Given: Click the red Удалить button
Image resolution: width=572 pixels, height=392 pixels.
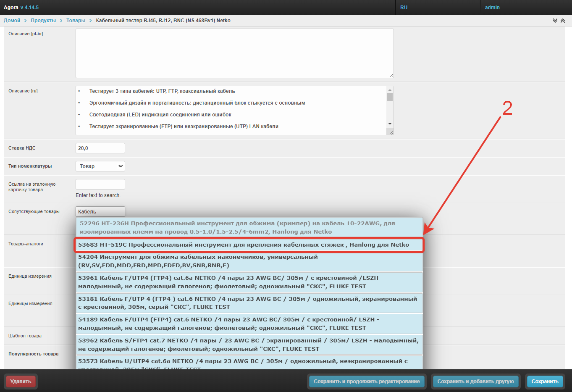Looking at the screenshot, I should point(21,381).
